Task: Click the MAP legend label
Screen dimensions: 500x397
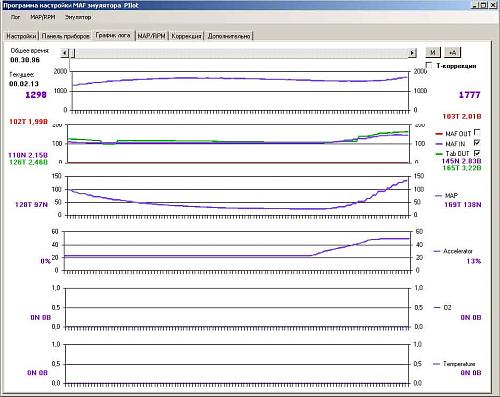Action: pos(451,195)
